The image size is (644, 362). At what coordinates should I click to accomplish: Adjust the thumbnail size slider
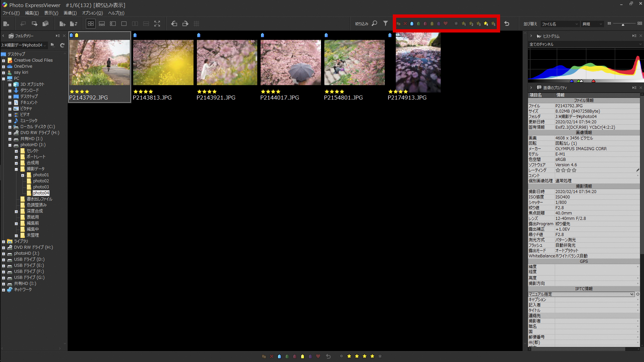[623, 24]
